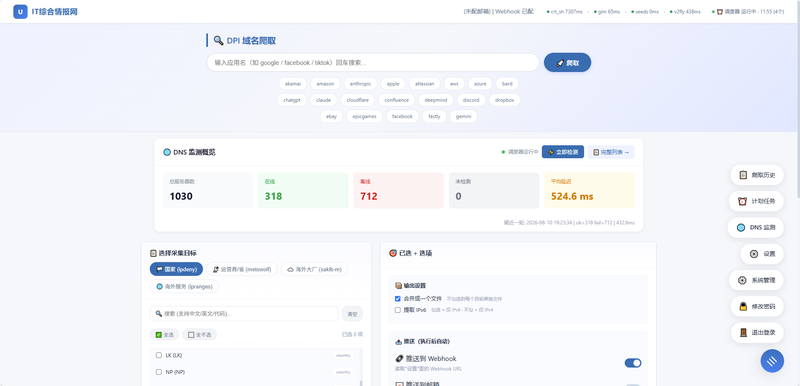The height and width of the screenshot is (386, 800).
Task: Focus the DPI application name input
Action: pos(372,63)
